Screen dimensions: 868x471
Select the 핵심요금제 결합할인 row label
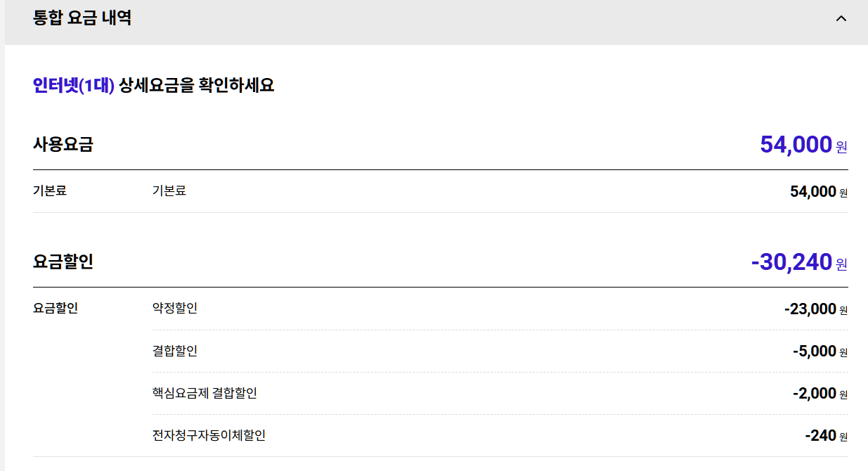click(205, 393)
